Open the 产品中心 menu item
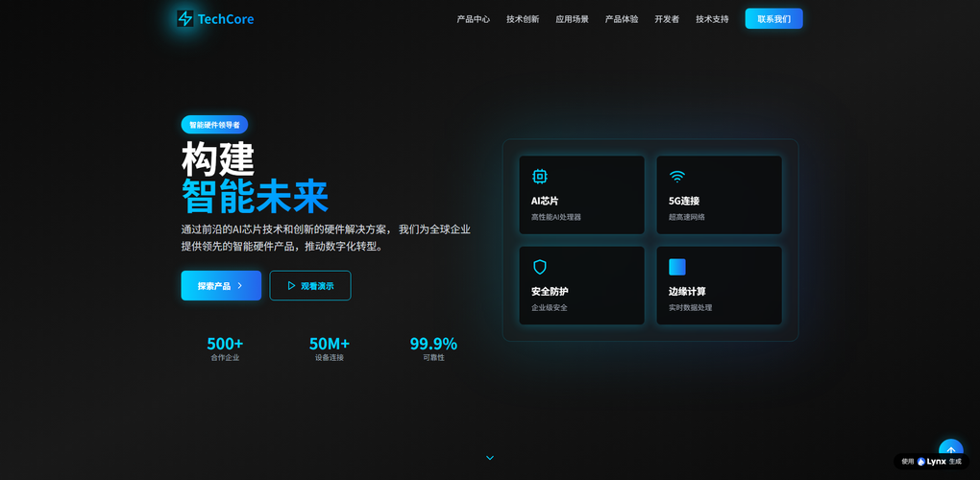The image size is (980, 480). [473, 19]
